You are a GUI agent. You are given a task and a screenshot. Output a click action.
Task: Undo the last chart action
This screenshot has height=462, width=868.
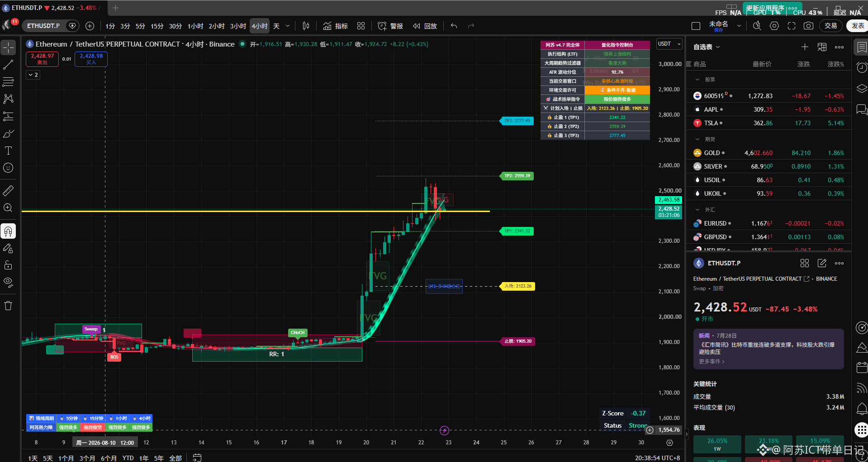454,26
